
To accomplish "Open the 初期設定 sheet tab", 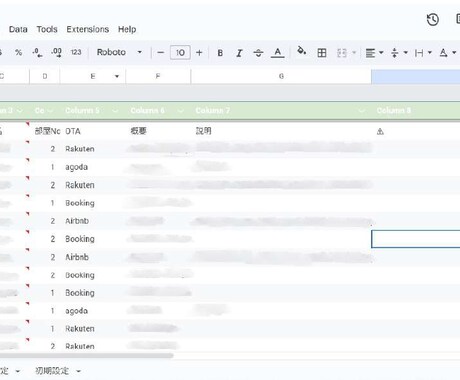I will click(52, 371).
